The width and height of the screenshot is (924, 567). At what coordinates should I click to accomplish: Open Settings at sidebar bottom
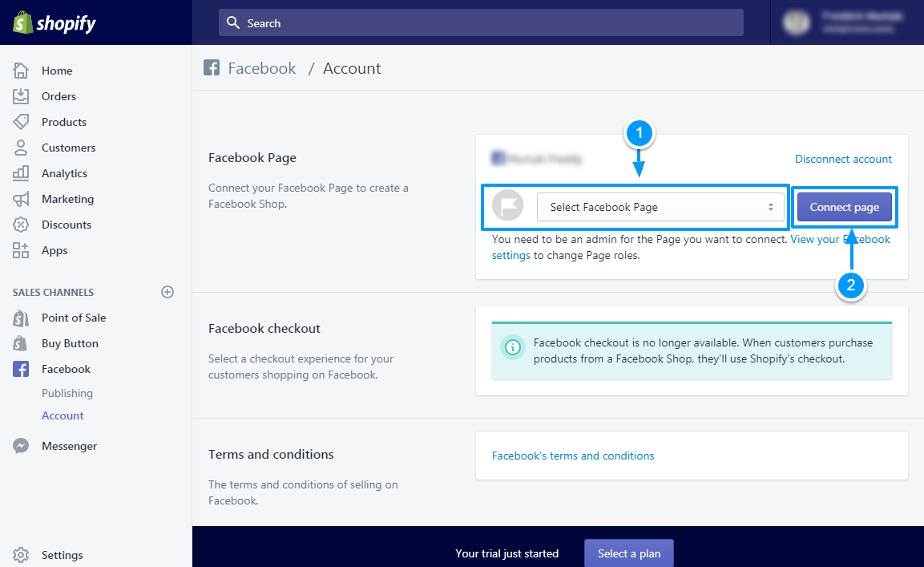pyautogui.click(x=62, y=555)
